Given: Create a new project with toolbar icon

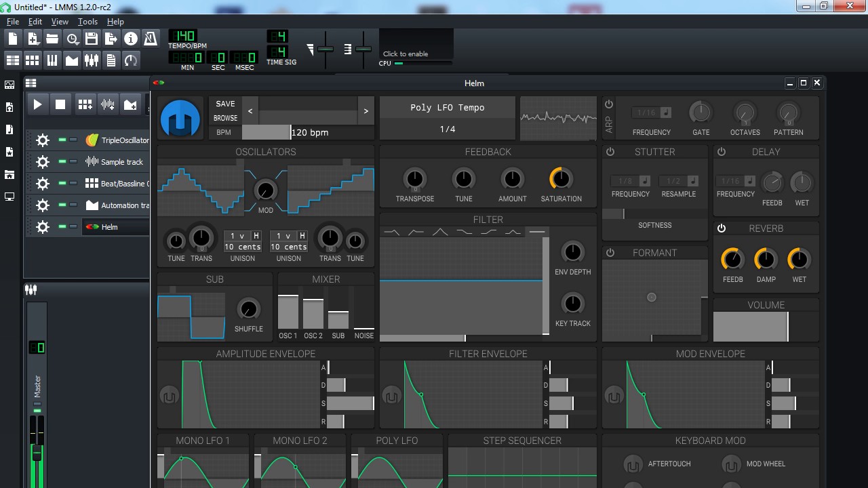Looking at the screenshot, I should [x=13, y=39].
